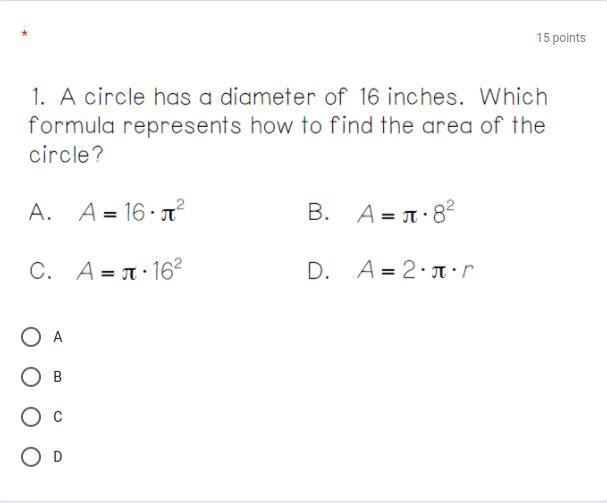Choose radio option D
The height and width of the screenshot is (503, 607).
[31, 457]
